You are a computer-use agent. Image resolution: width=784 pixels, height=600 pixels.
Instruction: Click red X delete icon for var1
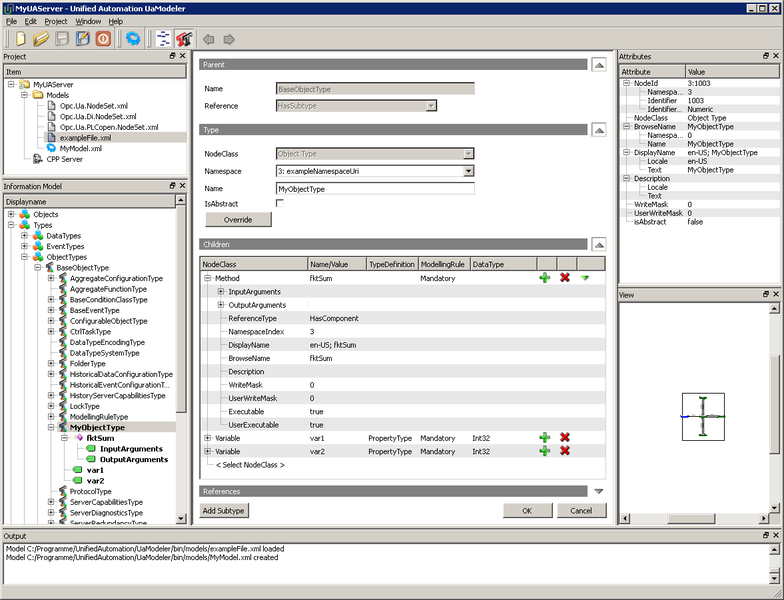(565, 437)
